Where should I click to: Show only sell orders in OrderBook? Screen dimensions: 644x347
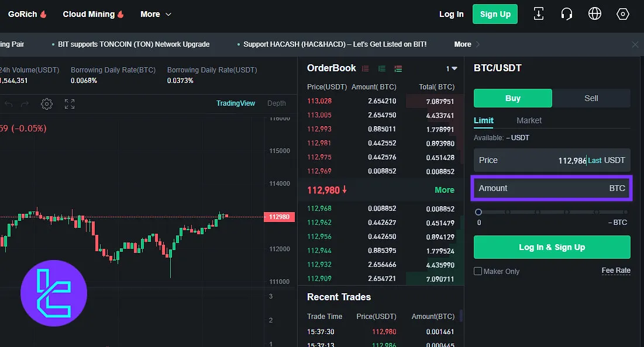coord(366,68)
